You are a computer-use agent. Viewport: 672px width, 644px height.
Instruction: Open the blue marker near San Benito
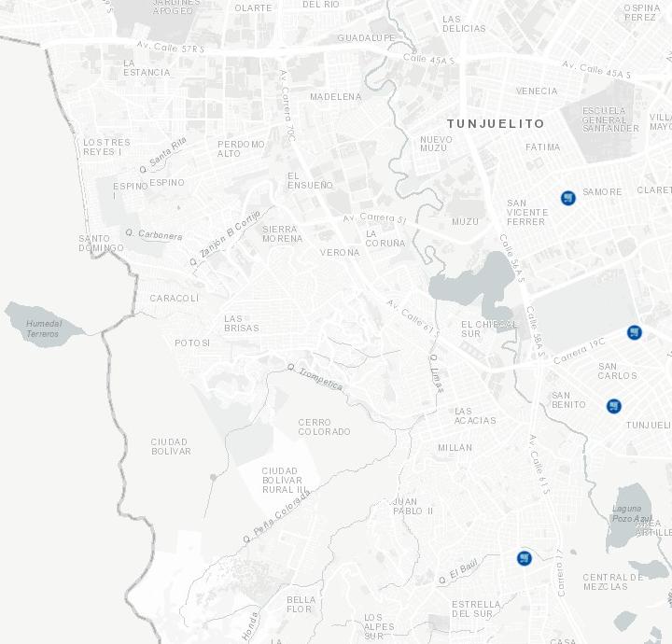coord(613,405)
